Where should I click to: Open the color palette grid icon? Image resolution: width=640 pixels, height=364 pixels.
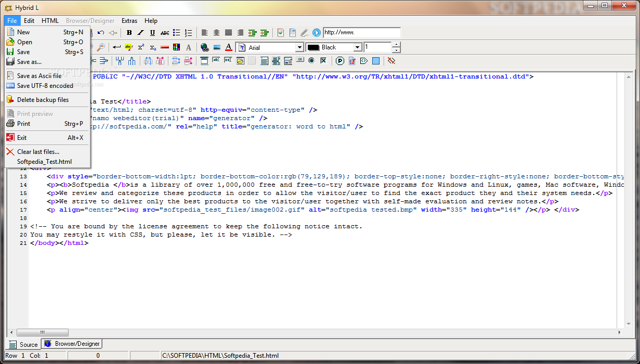pyautogui.click(x=177, y=47)
